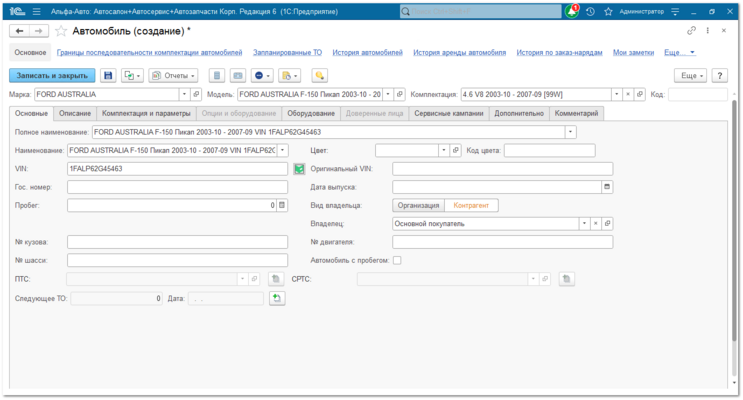743x400 pixels.
Task: Go back with the left arrow
Action: (x=19, y=31)
